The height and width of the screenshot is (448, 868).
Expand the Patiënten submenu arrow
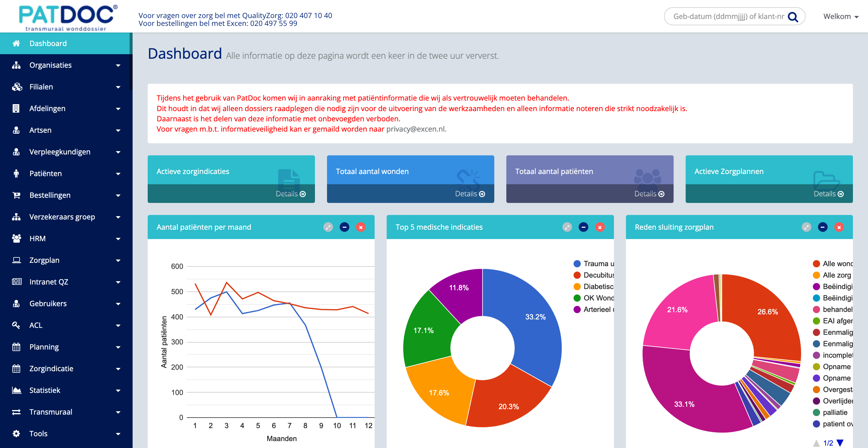pos(118,174)
